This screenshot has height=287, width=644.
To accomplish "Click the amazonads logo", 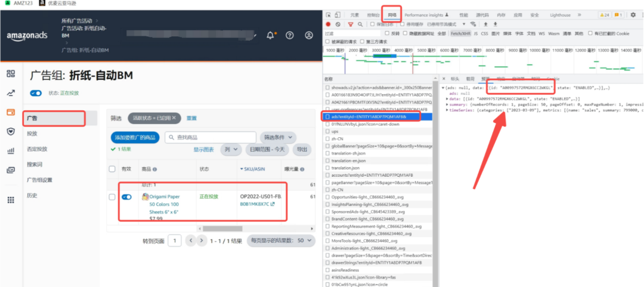I will [27, 36].
